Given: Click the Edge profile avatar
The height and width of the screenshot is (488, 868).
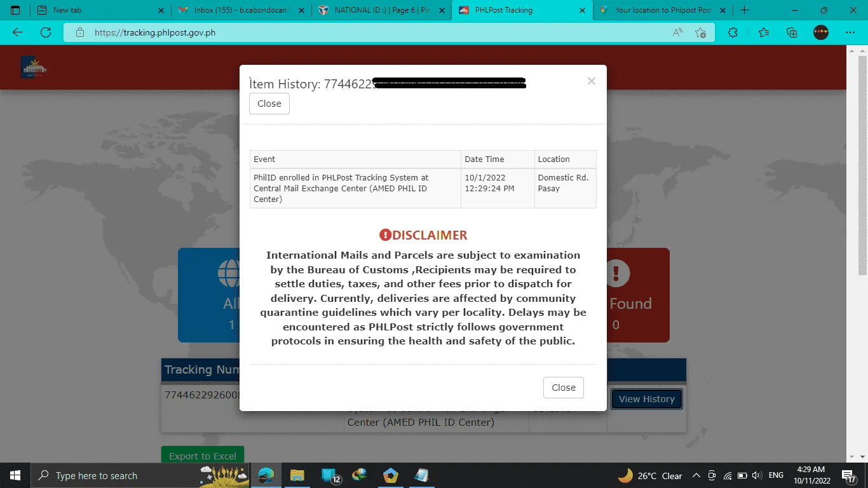Looking at the screenshot, I should pos(821,32).
